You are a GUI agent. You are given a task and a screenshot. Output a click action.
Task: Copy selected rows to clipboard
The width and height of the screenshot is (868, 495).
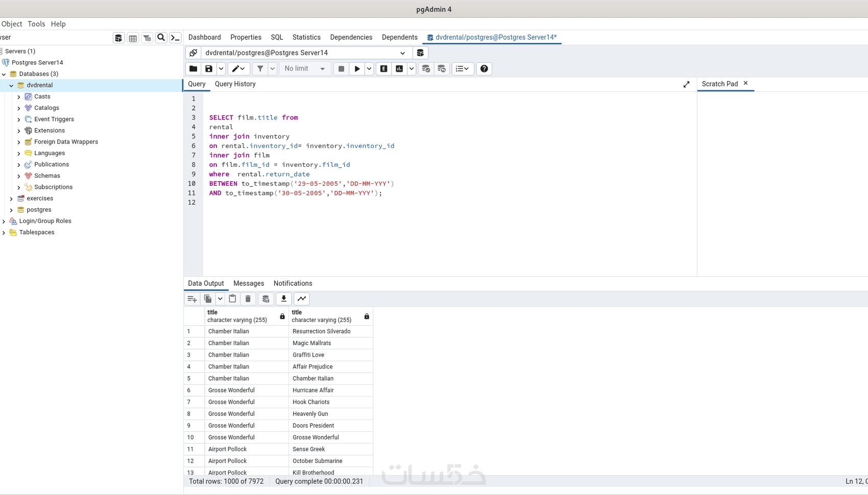[x=208, y=299]
